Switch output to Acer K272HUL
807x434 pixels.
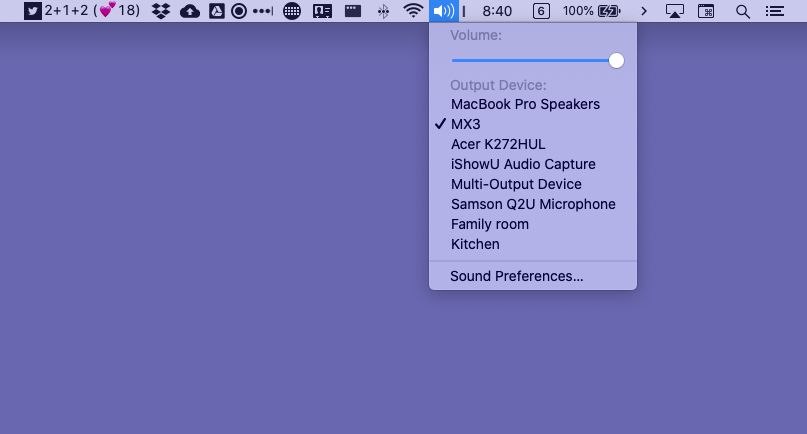point(498,144)
